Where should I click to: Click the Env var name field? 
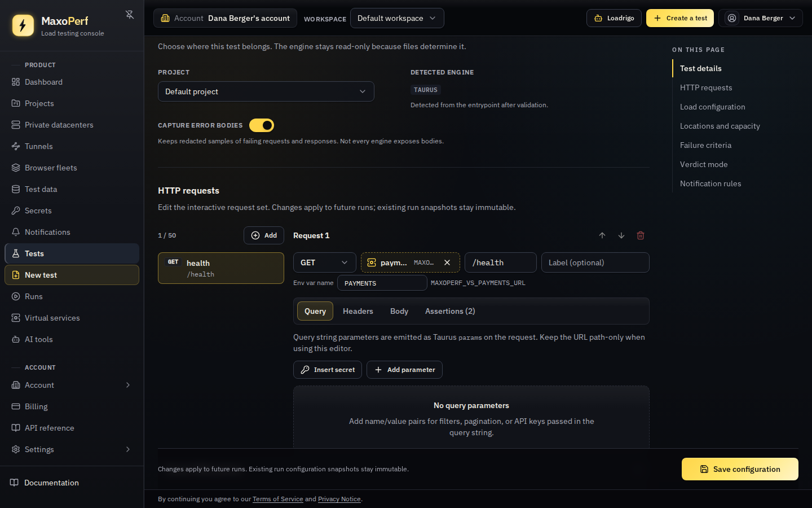382,283
